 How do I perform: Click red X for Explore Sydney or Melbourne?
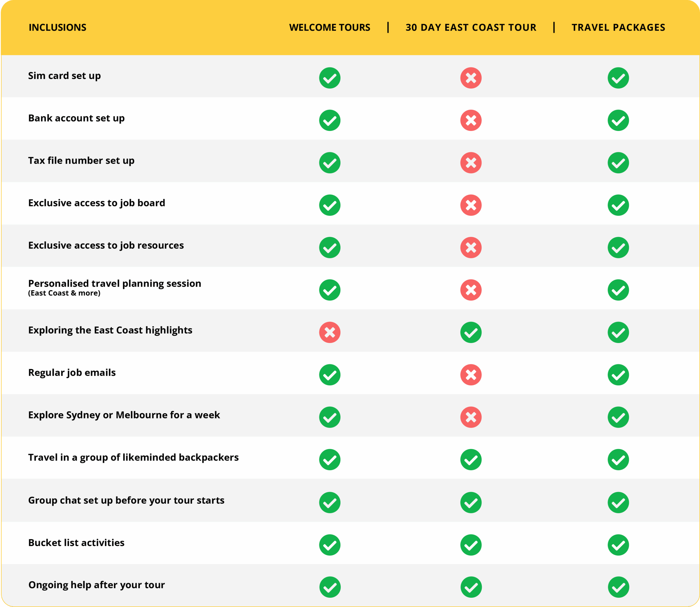click(x=471, y=417)
